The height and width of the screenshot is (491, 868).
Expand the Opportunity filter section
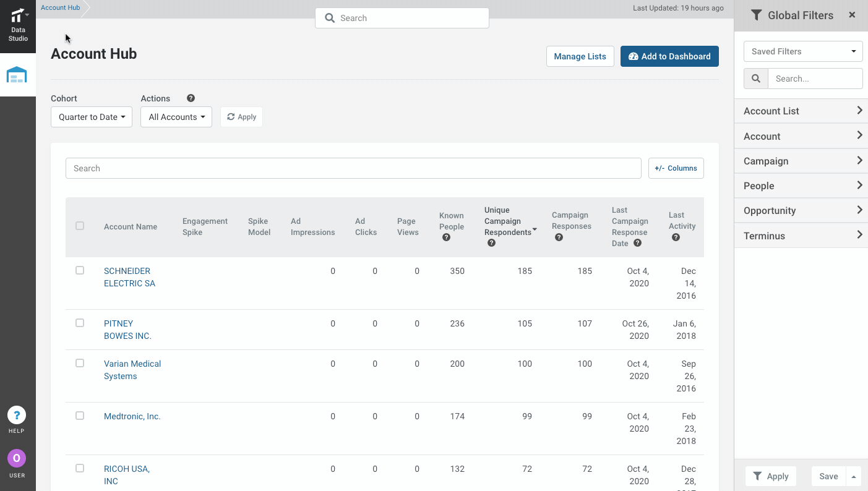pos(801,210)
